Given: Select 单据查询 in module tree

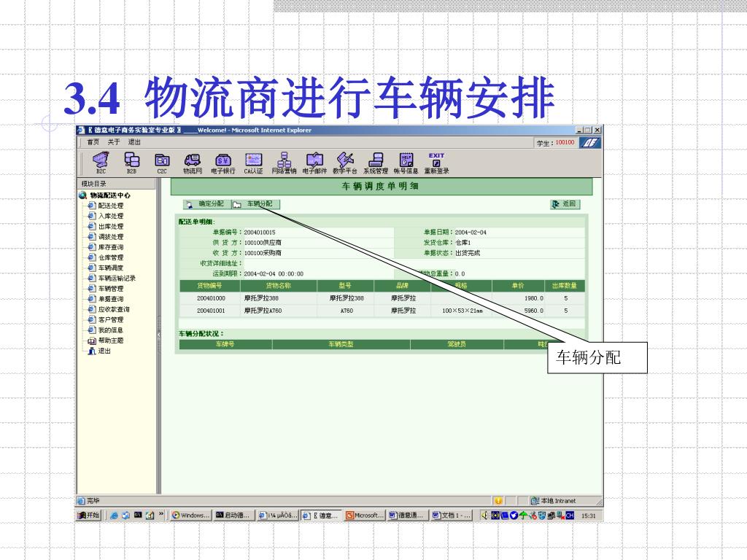Looking at the screenshot, I should point(111,299).
